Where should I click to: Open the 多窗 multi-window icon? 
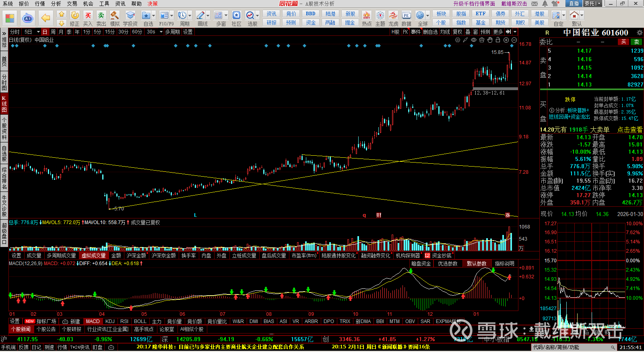pos(219,15)
